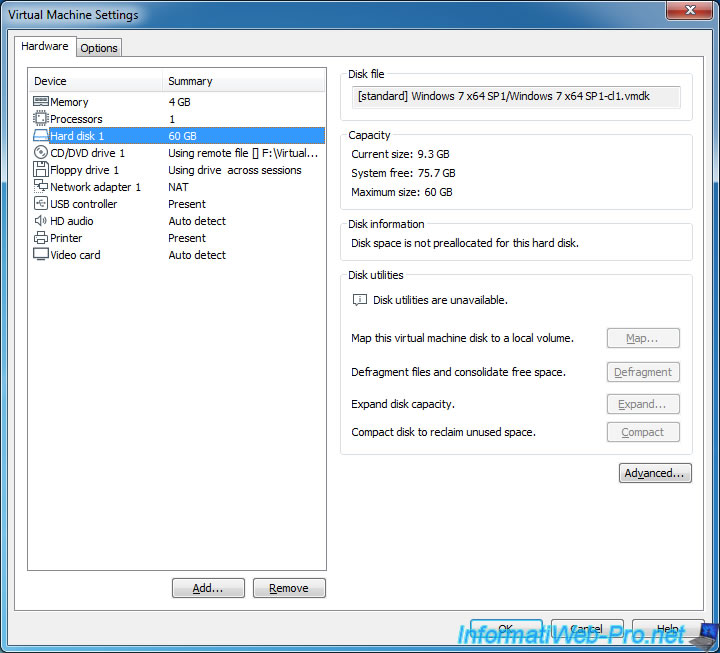Click the Processors chip icon

[41, 119]
